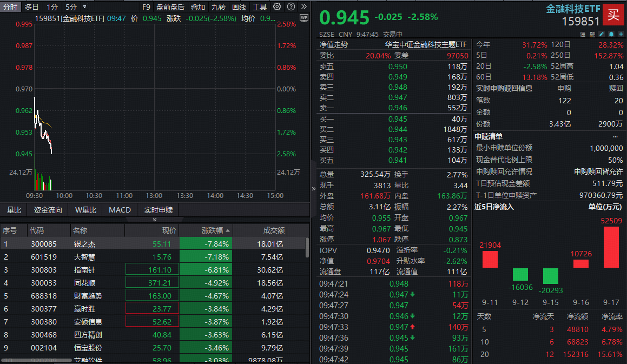Screen dimensions: 627x364
Task: Open the period dropdown arrow after 5分
Action: [84, 7]
